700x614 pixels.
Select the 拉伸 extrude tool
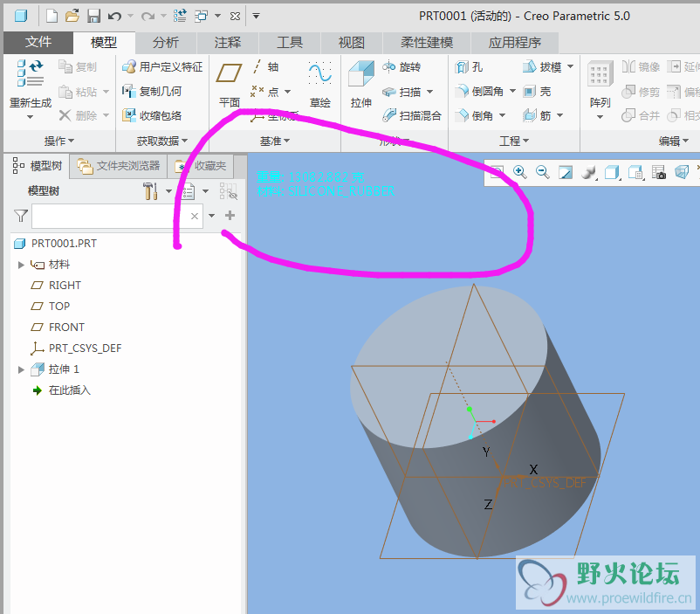pyautogui.click(x=361, y=85)
